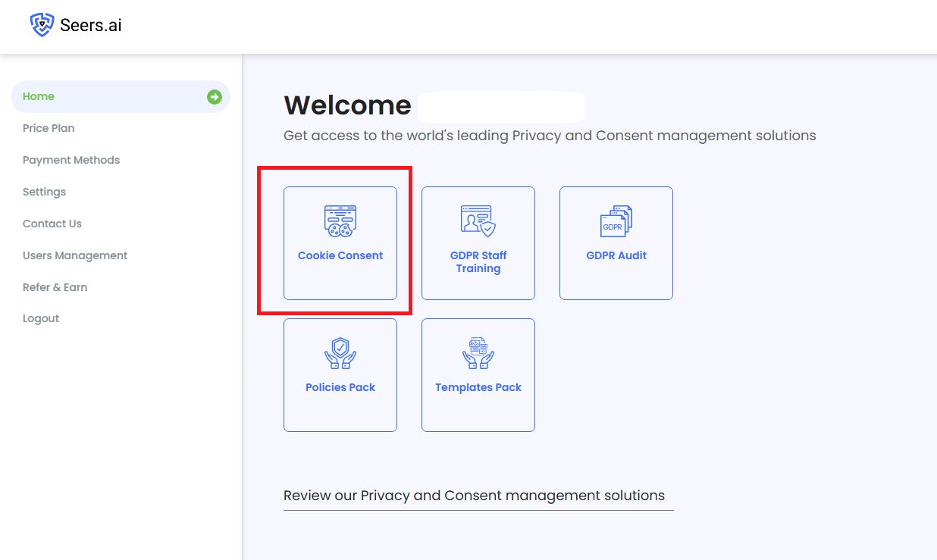Open the GDPR Audit documents icon
Viewport: 937px width, 560px height.
(616, 220)
